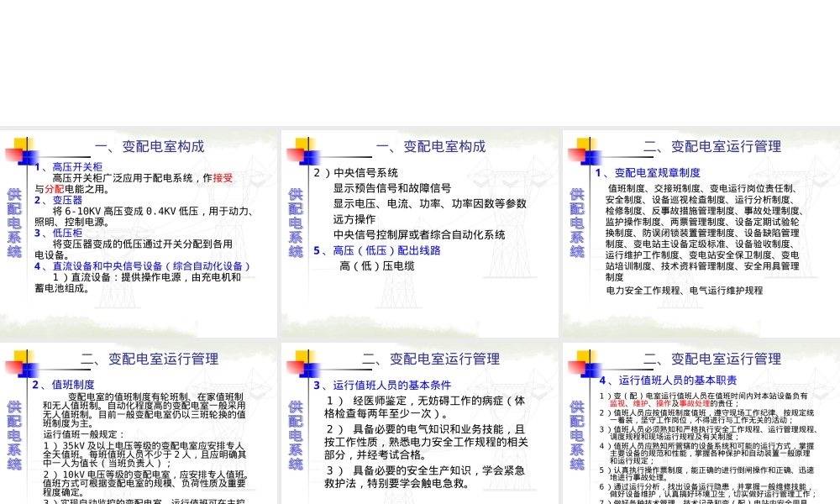Open the slide thumbnail on 运行值班人员的基本职责
The width and height of the screenshot is (840, 504).
click(701, 423)
